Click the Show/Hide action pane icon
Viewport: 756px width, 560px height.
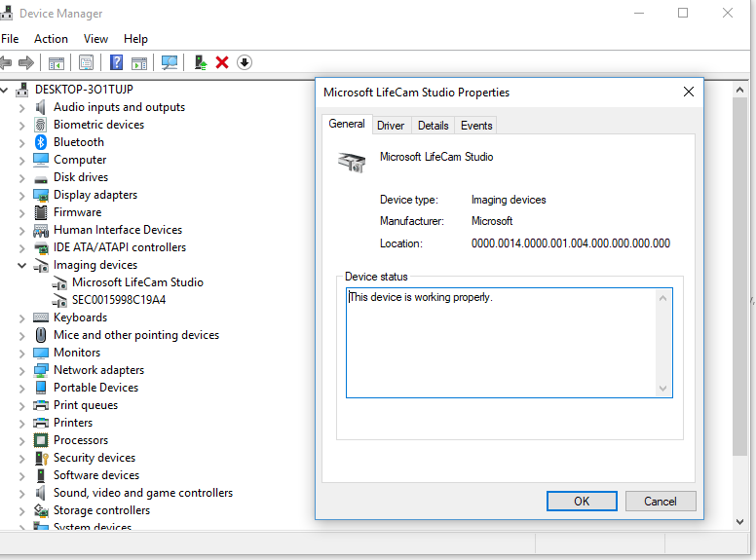pyautogui.click(x=139, y=62)
